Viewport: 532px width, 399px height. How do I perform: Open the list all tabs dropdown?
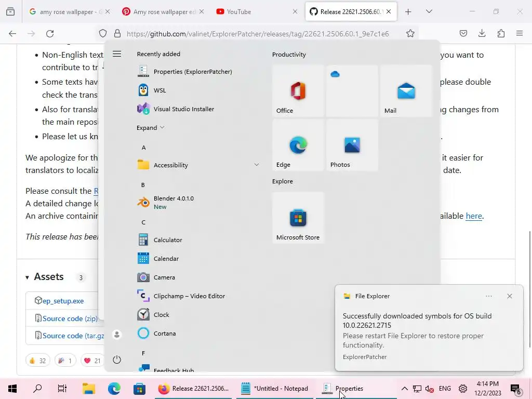coord(429,11)
